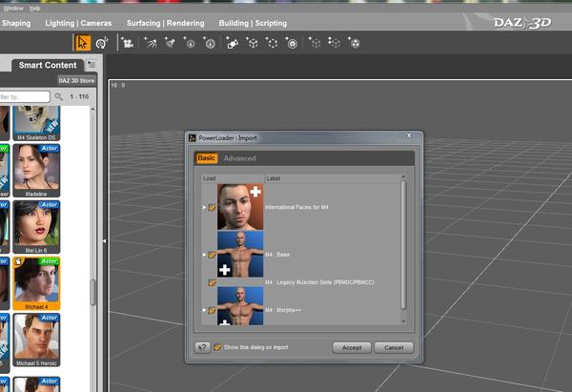The width and height of the screenshot is (572, 392).
Task: Open the Help menu
Action: pyautogui.click(x=34, y=8)
